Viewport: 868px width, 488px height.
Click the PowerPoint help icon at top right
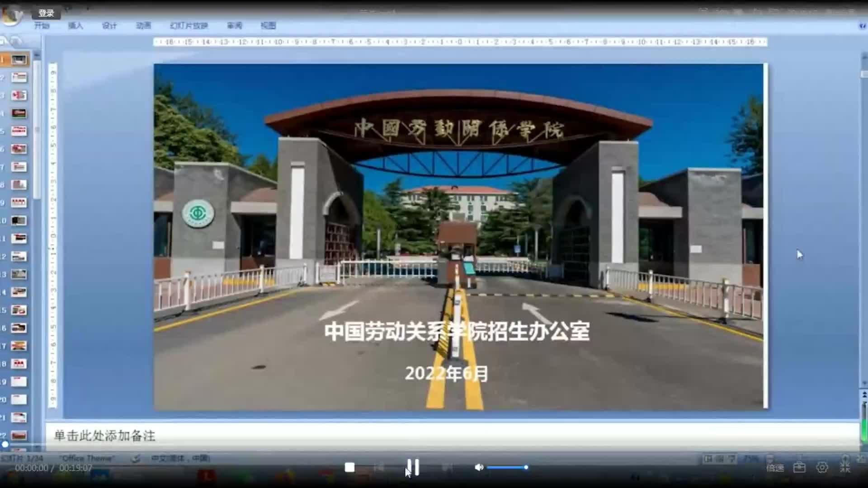tap(863, 26)
